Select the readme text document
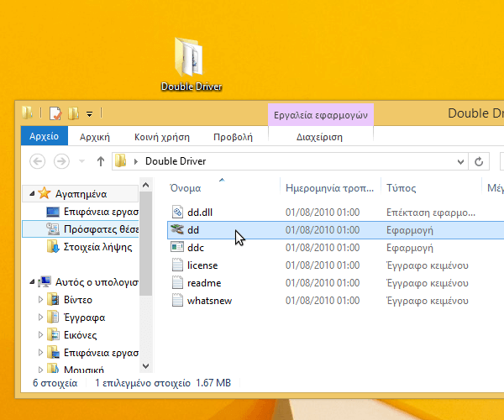Image resolution: width=504 pixels, height=420 pixels. pyautogui.click(x=203, y=283)
